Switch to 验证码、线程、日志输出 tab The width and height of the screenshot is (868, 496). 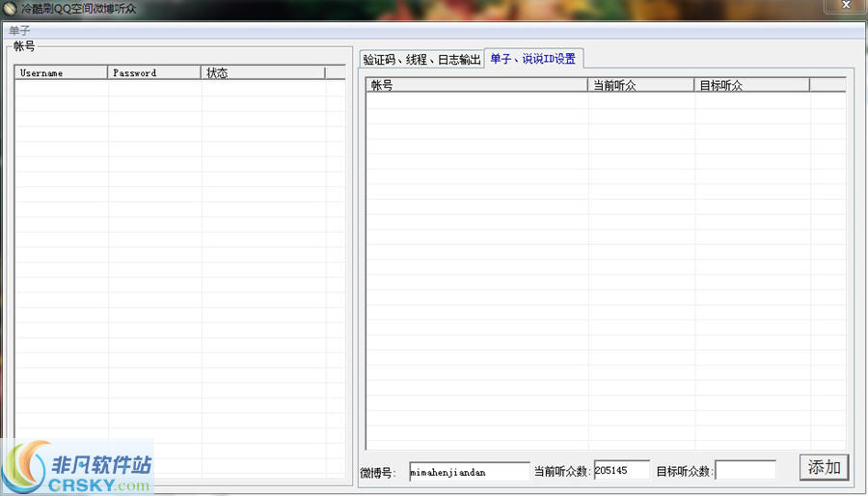421,59
